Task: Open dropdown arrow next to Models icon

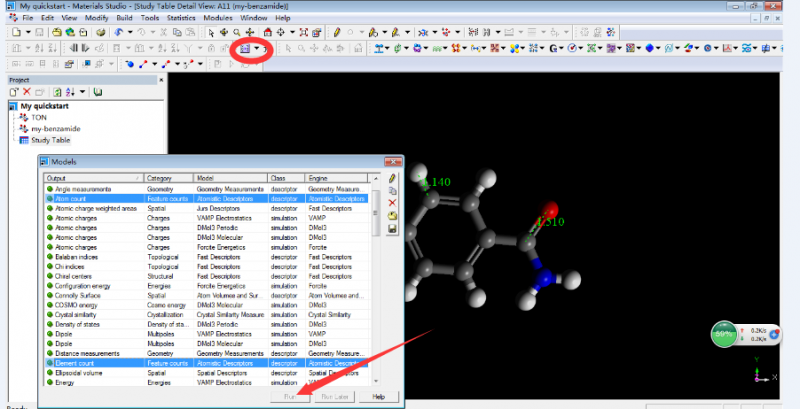Action: [256, 48]
